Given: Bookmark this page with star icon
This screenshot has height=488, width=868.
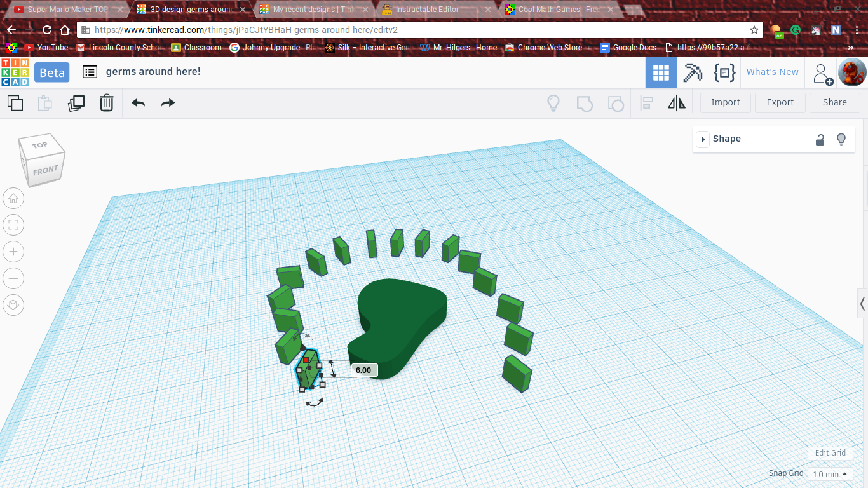Looking at the screenshot, I should point(754,30).
